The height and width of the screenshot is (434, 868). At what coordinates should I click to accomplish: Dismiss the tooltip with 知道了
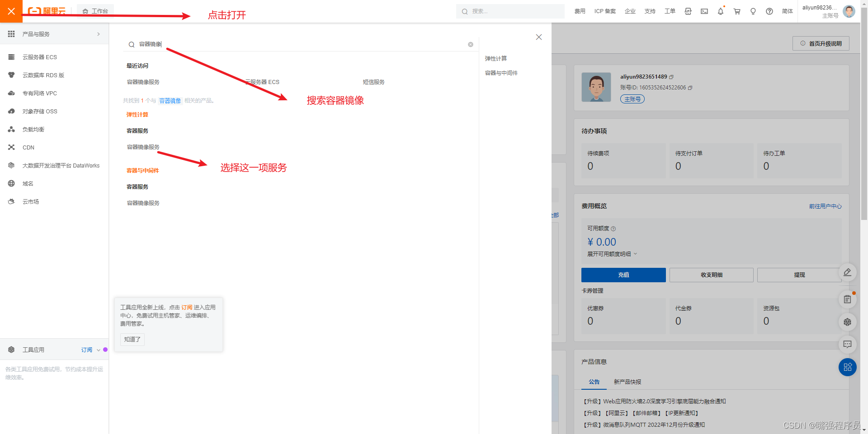click(132, 340)
